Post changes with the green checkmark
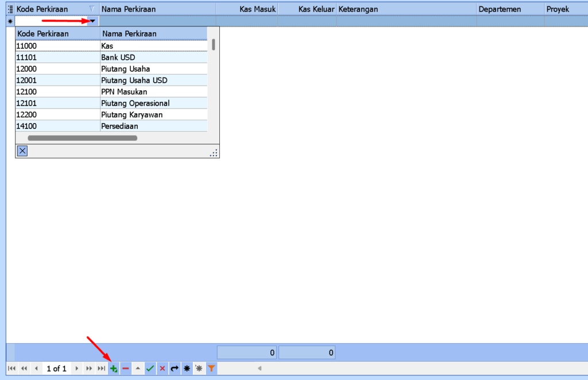 coord(150,369)
